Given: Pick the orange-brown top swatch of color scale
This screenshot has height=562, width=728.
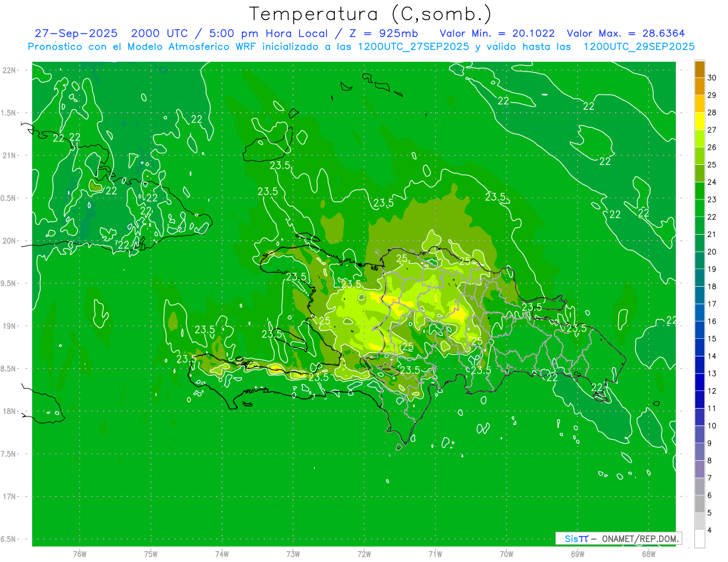Looking at the screenshot, I should coord(699,69).
